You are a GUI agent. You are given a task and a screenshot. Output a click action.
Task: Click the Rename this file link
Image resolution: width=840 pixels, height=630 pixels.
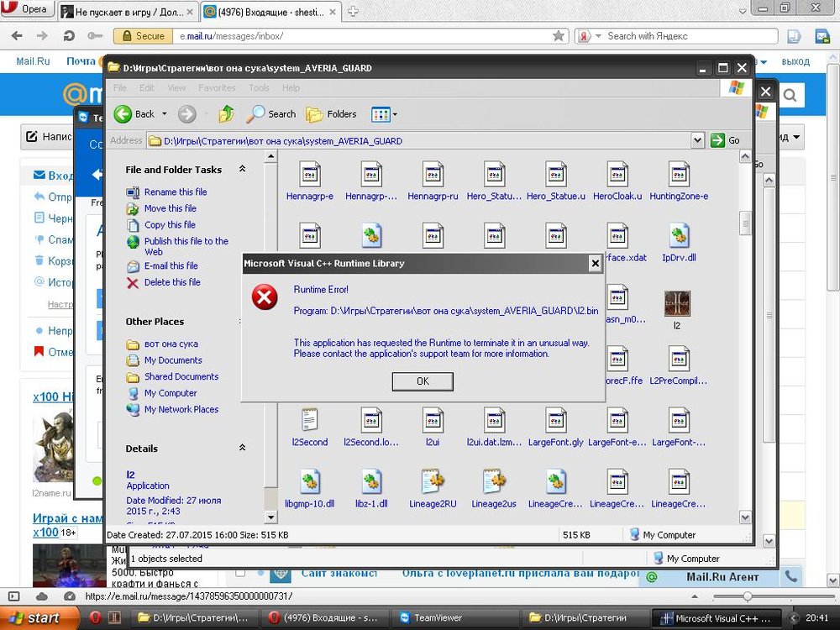(175, 192)
